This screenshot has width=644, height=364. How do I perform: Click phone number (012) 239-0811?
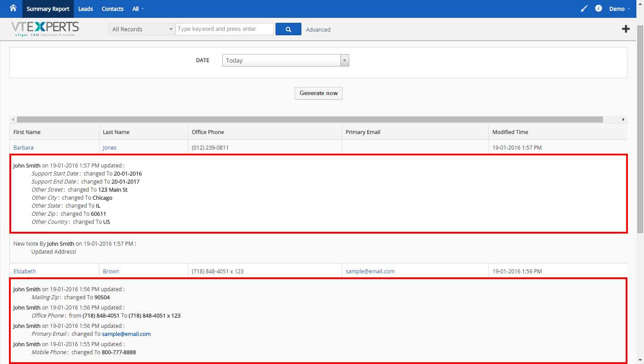210,147
